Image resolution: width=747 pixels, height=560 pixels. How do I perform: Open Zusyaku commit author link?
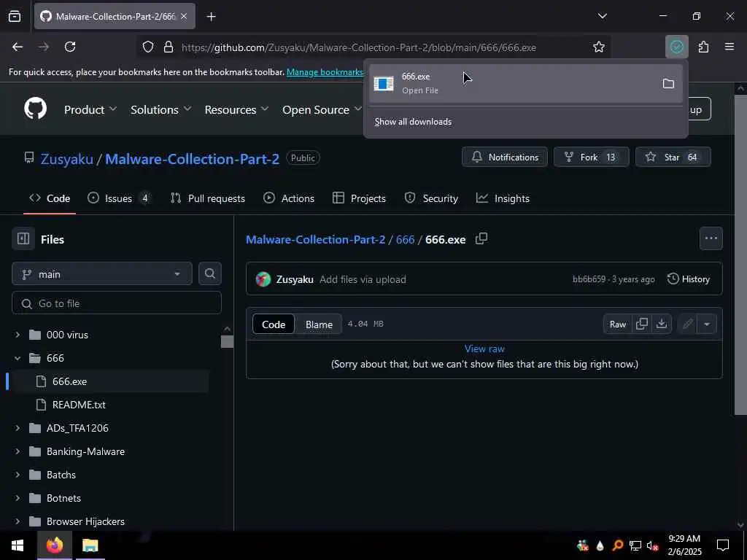[295, 279]
